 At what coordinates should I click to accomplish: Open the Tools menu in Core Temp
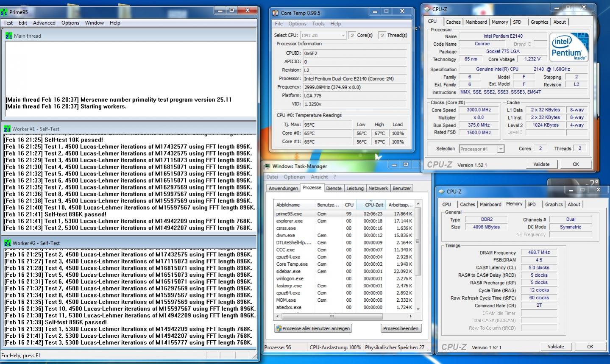pyautogui.click(x=318, y=24)
